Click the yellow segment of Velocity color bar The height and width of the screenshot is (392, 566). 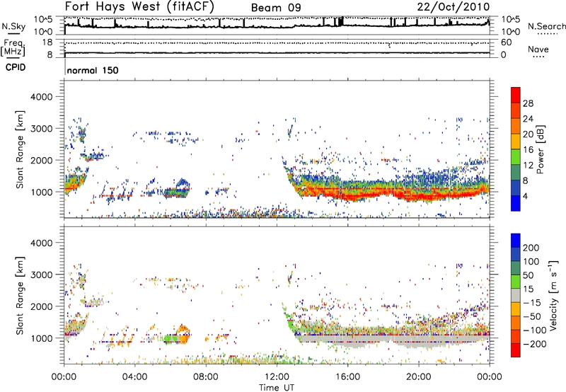516,309
